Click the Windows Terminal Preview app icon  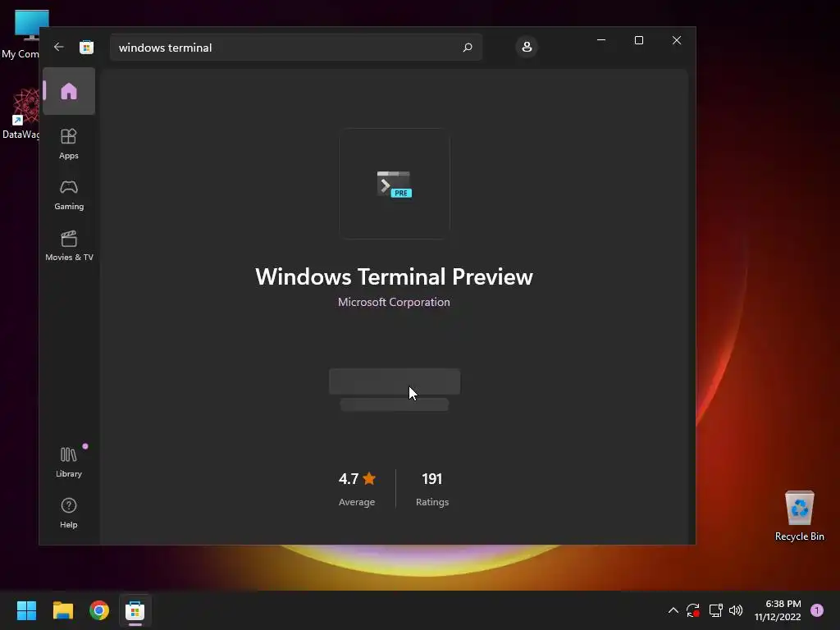coord(395,184)
